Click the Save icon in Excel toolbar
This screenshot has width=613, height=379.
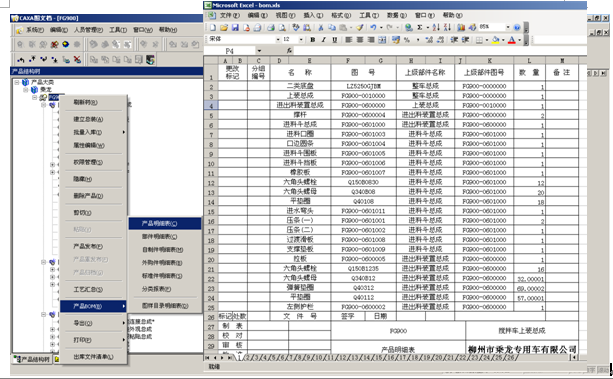(235, 27)
